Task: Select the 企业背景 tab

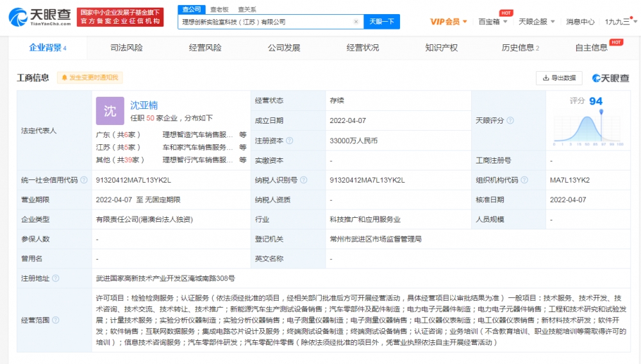Action: (47, 48)
